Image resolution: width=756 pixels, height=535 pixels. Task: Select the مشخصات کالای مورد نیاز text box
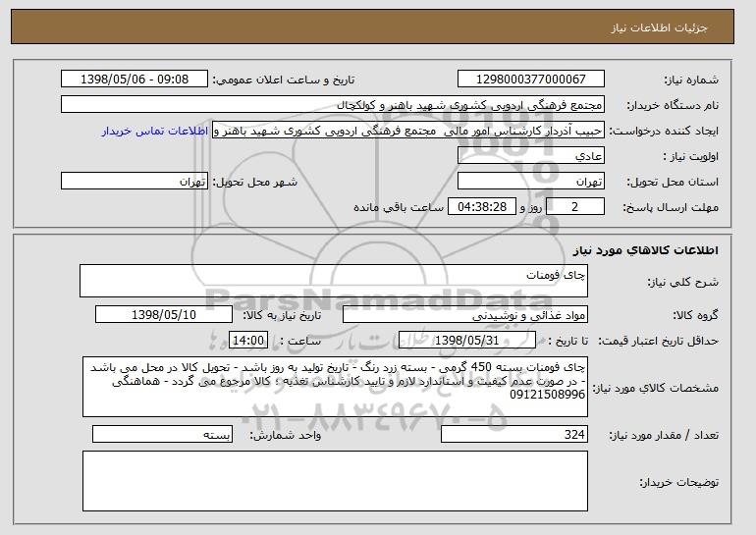(x=335, y=387)
